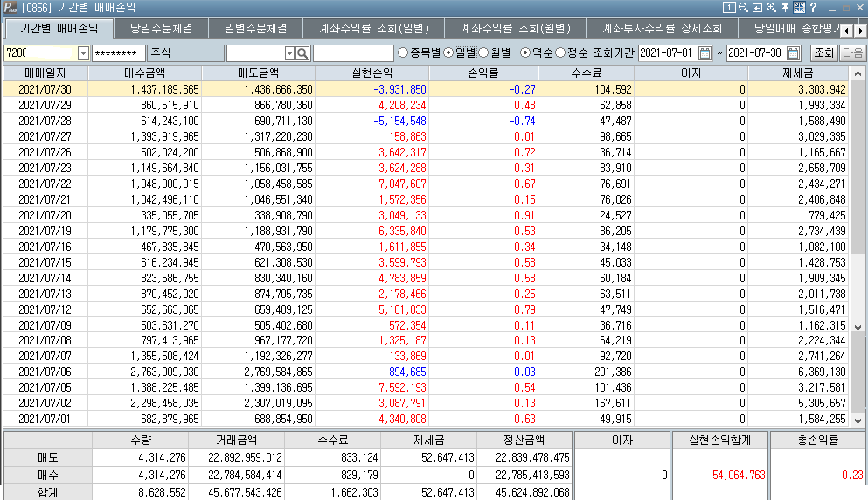Image resolution: width=868 pixels, height=500 pixels.
Task: Expand the stock code dropdown arrow
Action: (289, 53)
